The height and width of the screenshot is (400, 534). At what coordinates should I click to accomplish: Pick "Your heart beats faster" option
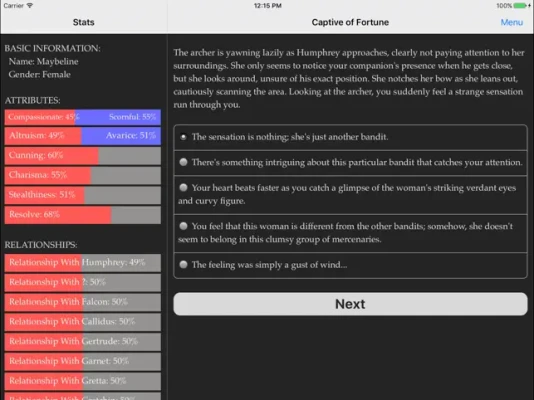(x=350, y=195)
